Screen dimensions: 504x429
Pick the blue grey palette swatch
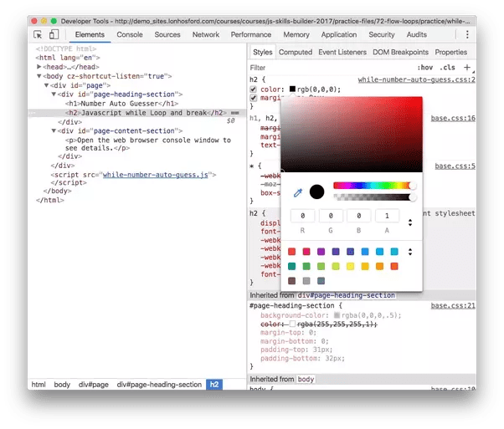click(321, 281)
